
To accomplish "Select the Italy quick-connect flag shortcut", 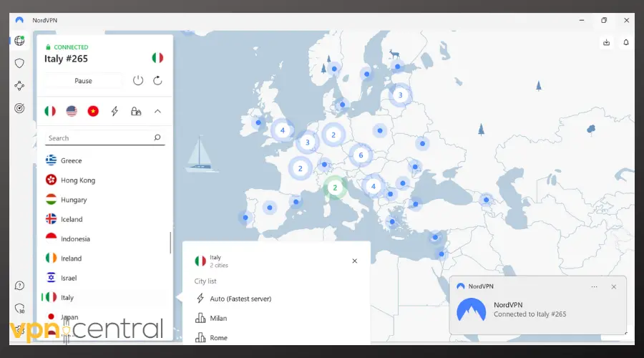I will pyautogui.click(x=50, y=111).
